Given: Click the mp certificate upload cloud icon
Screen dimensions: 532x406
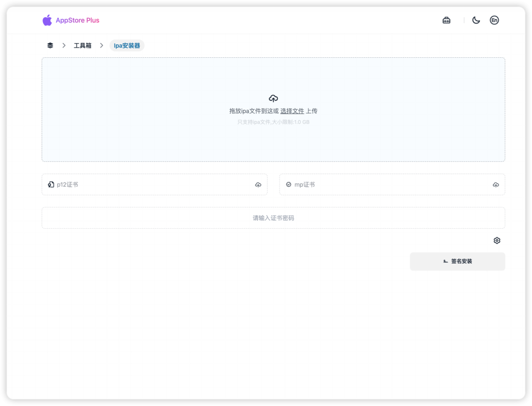Looking at the screenshot, I should tap(496, 185).
